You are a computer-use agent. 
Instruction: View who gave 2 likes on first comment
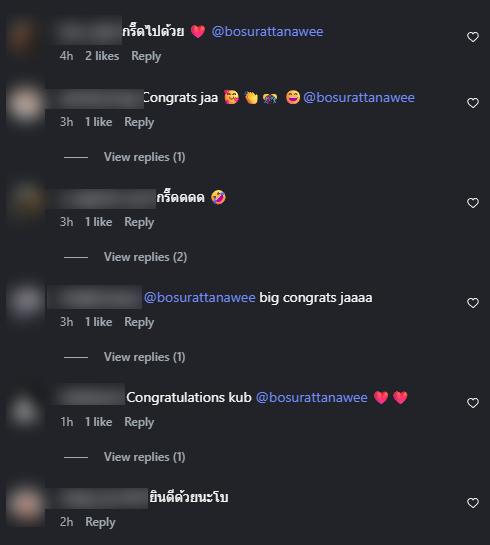click(x=102, y=56)
